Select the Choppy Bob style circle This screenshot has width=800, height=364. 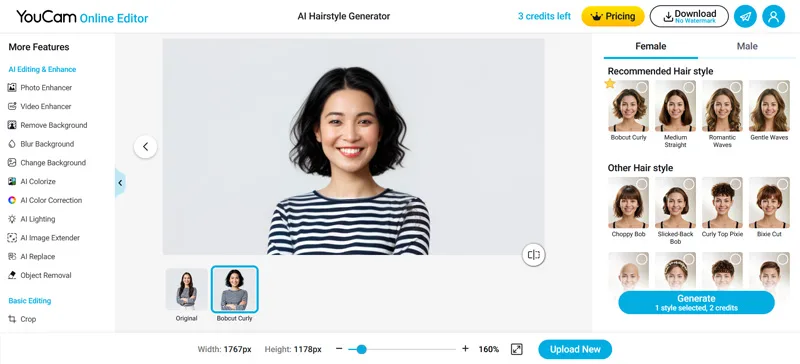tap(642, 184)
